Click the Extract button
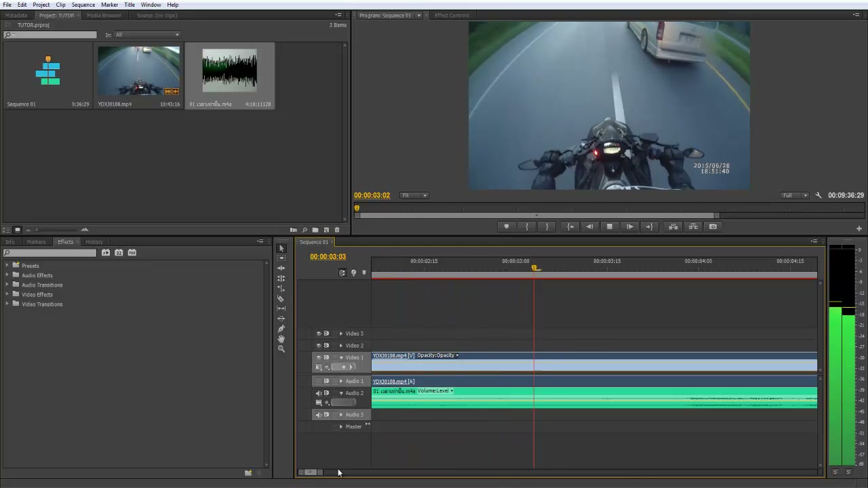This screenshot has width=868, height=488. pos(693,226)
